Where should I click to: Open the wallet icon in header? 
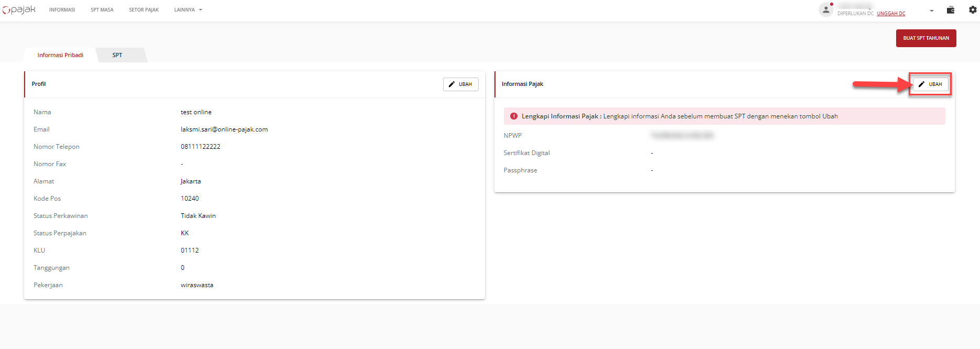coord(951,10)
